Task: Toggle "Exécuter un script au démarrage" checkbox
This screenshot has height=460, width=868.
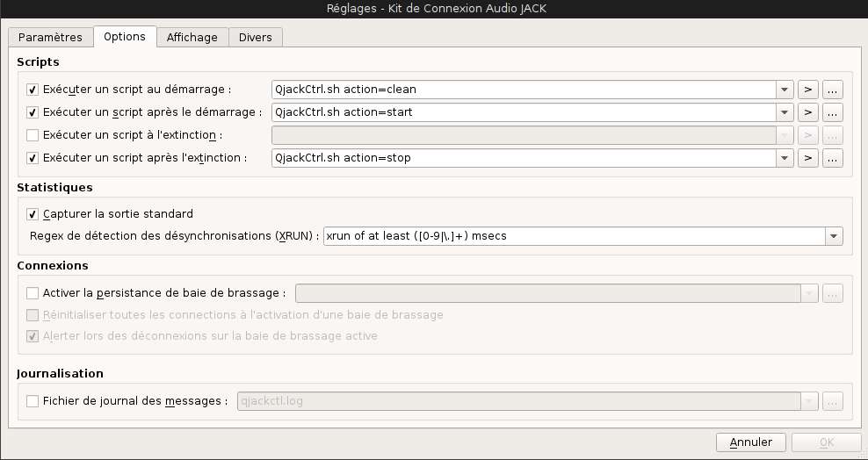Action: click(x=33, y=90)
